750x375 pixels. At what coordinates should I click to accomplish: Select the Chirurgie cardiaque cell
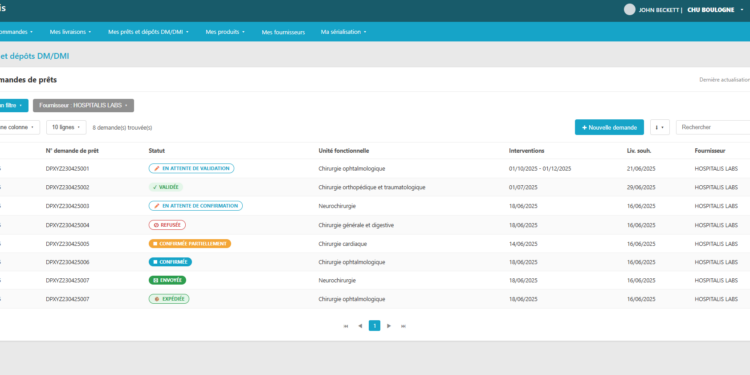coord(342,244)
